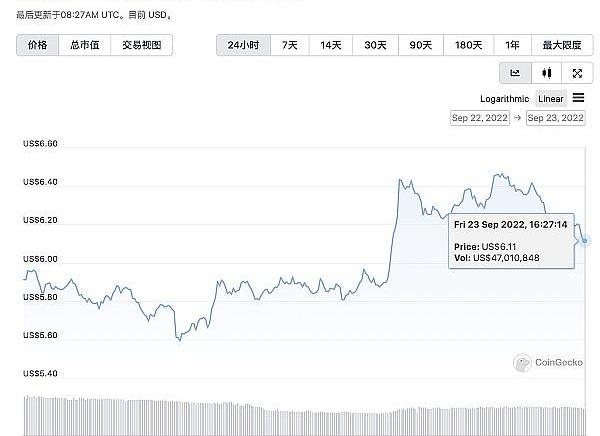Screen dimensions: 600x436
Task: Open the Sep 22, 2022 start date picker
Action: click(479, 118)
